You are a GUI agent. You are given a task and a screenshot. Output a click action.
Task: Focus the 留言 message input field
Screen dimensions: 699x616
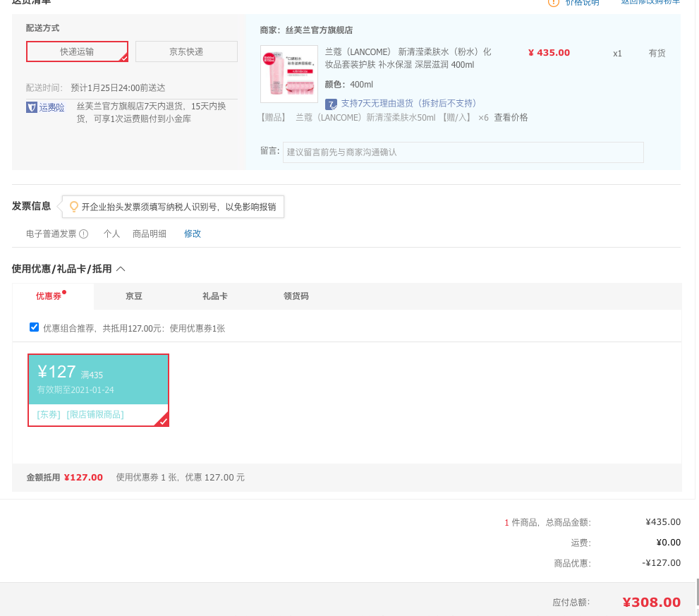coord(463,152)
